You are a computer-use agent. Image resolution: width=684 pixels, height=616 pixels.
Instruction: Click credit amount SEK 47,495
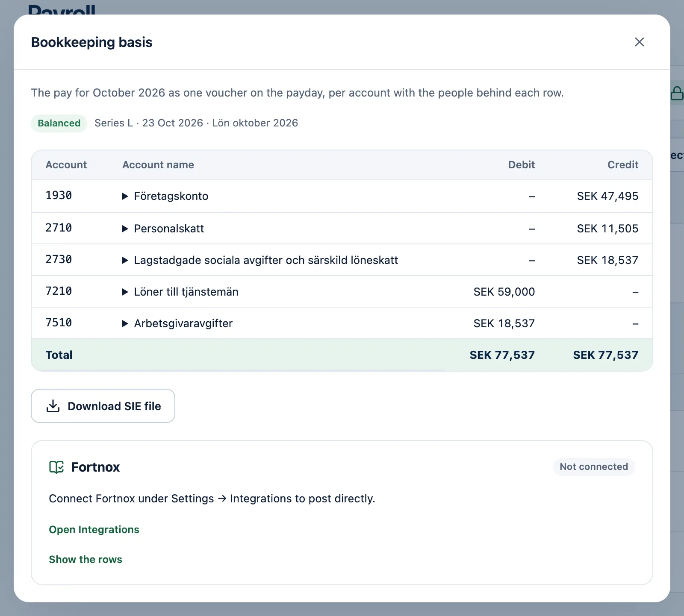coord(607,196)
